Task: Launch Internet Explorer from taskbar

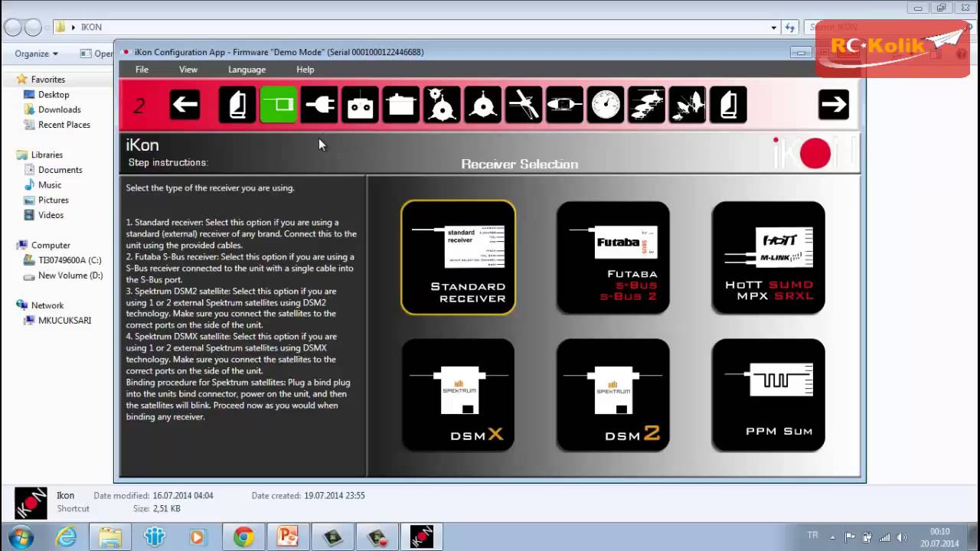Action: coord(66,537)
